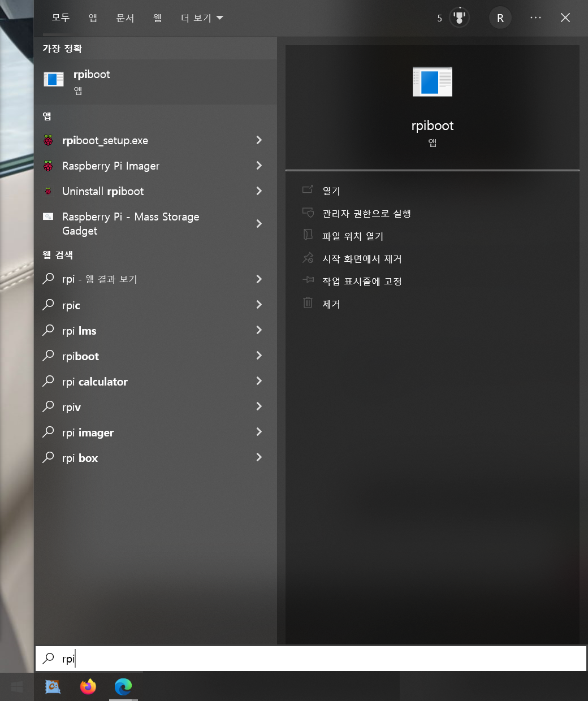
Task: Click the Raspberry icon beside rpiboot_setup.exe
Action: (49, 140)
